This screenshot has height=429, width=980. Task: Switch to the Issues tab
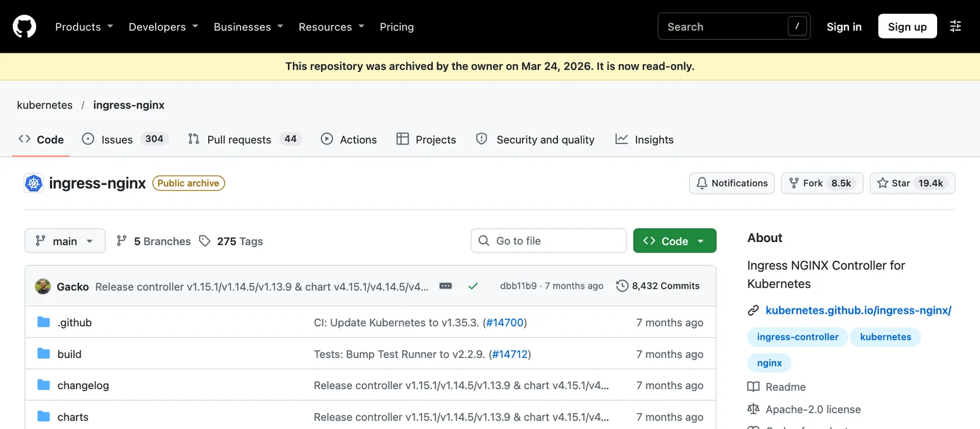(125, 140)
